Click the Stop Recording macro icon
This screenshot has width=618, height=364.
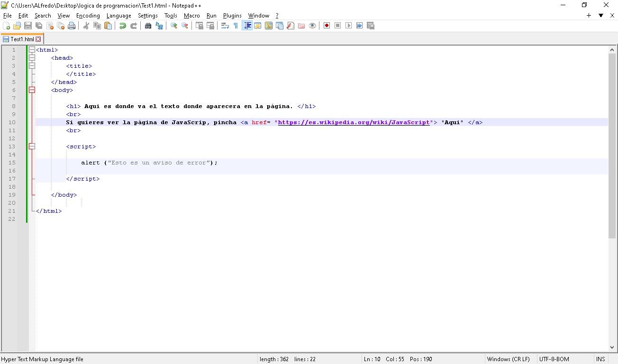coord(337,26)
